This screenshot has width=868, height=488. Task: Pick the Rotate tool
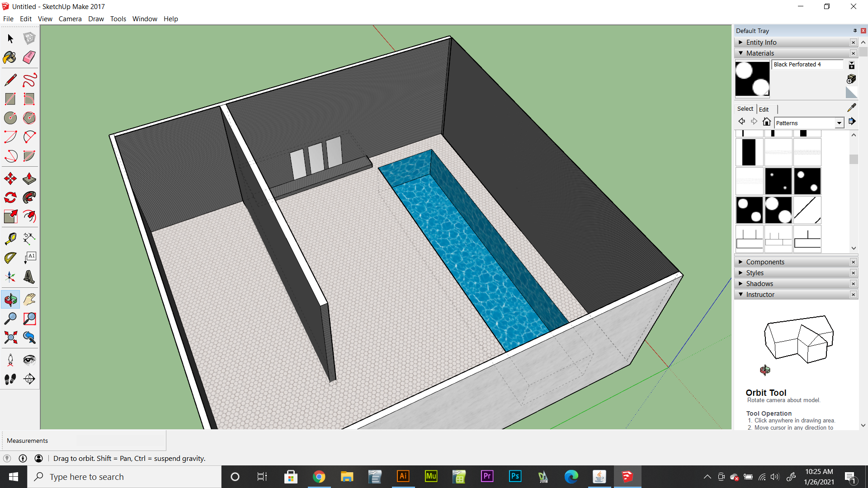click(x=10, y=197)
